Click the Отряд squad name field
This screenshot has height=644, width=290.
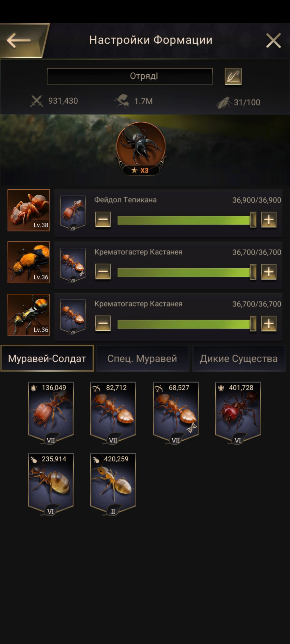click(130, 76)
